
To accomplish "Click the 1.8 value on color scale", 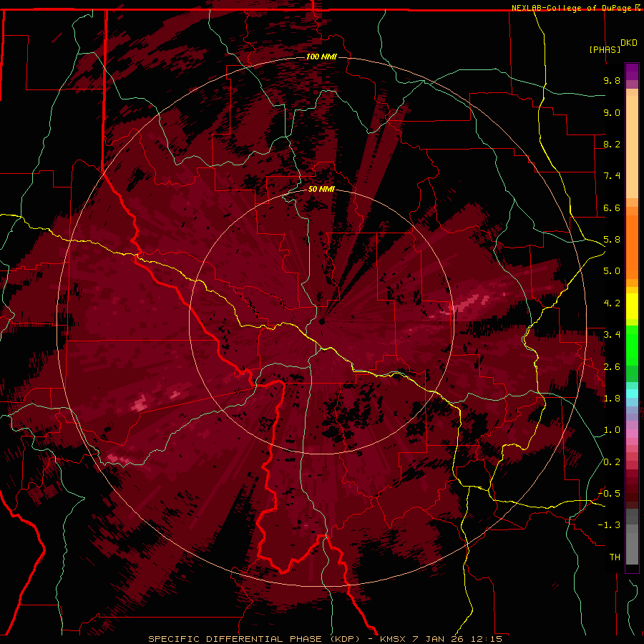I will pyautogui.click(x=612, y=399).
